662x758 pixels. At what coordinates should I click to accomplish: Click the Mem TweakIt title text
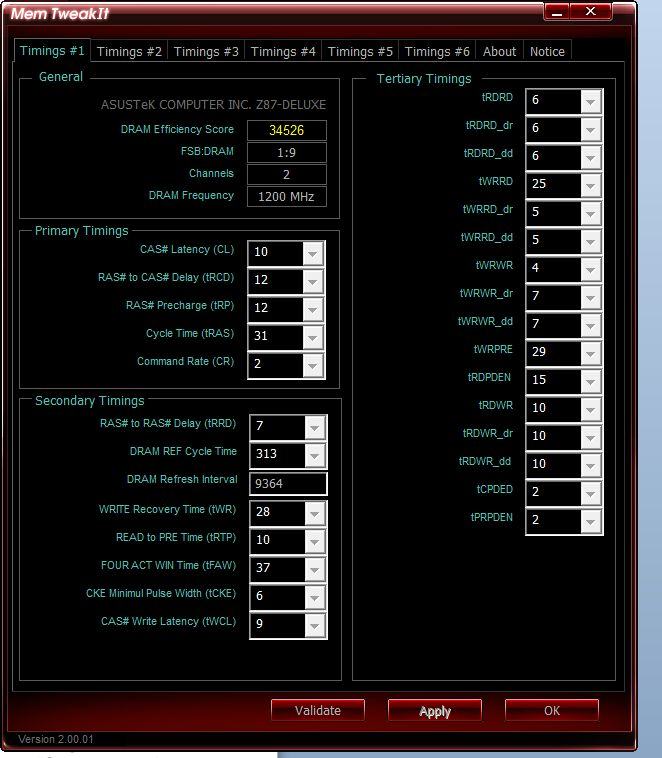pyautogui.click(x=59, y=14)
